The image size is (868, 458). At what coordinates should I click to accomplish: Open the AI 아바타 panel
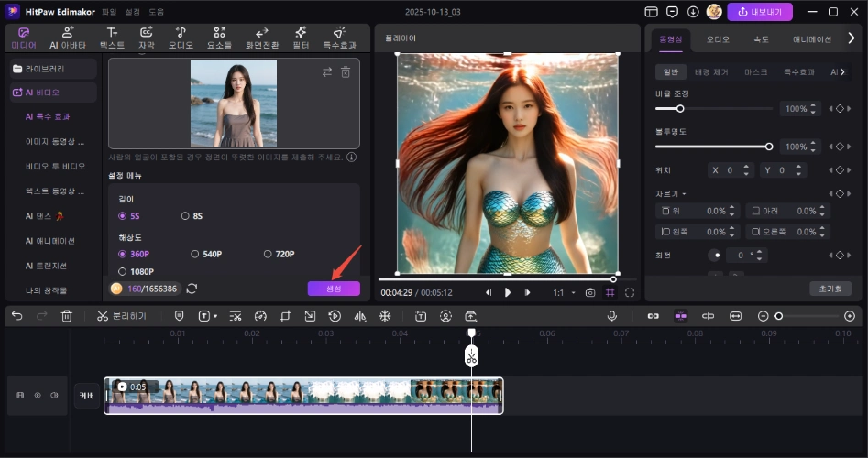coord(68,38)
